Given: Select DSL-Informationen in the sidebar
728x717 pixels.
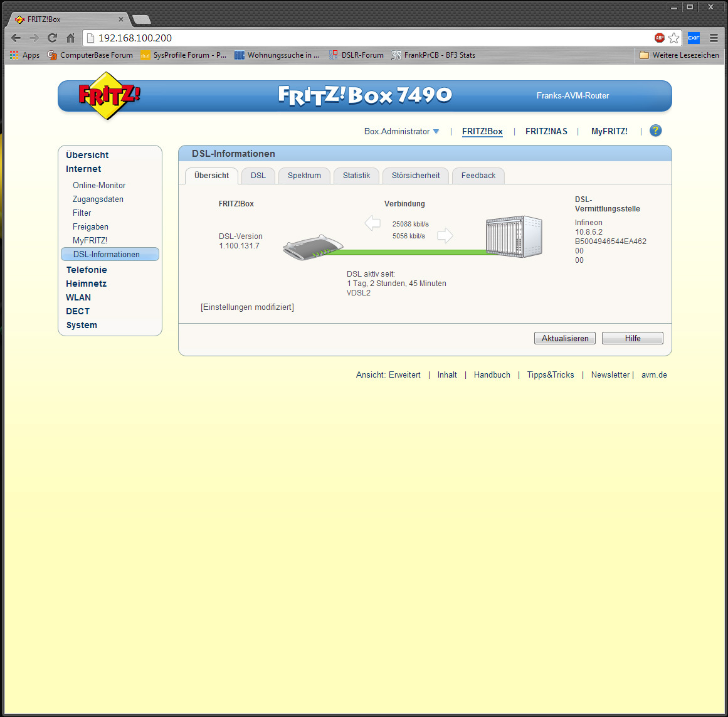Looking at the screenshot, I should point(110,255).
